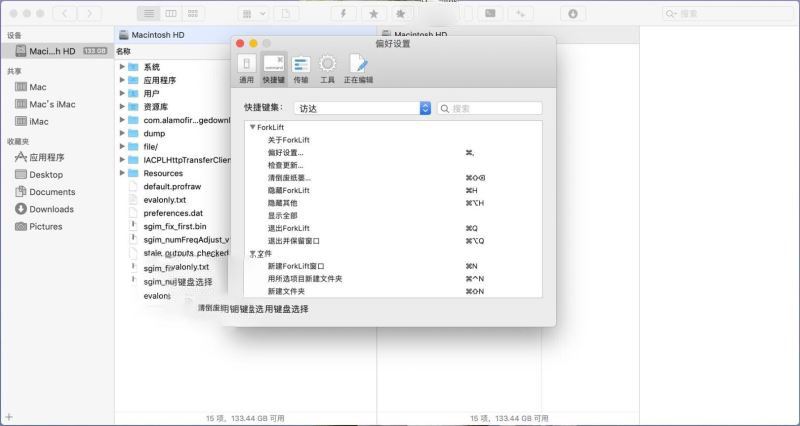Select the 新建文件夹 shortcut row
The image size is (800, 426).
pos(393,291)
